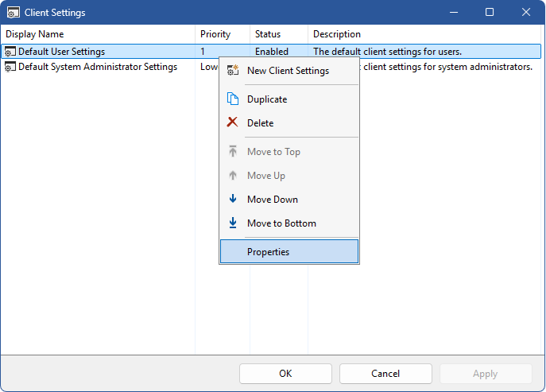546x392 pixels.
Task: Select Default System Administrator Settings row
Action: [x=97, y=68]
